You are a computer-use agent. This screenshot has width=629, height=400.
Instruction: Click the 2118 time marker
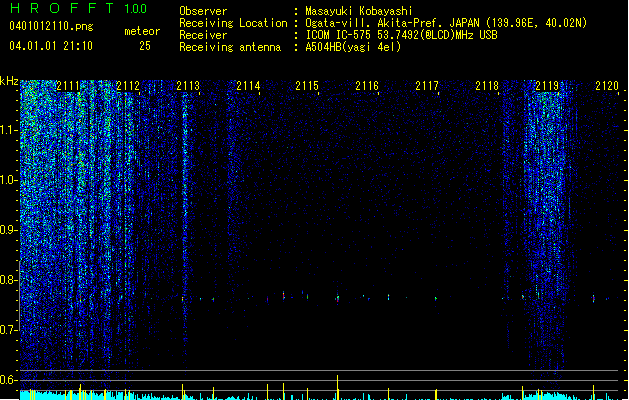pos(487,86)
